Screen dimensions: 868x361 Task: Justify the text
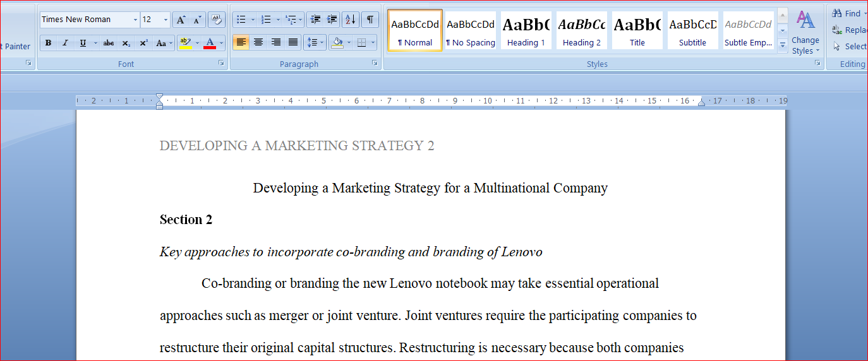click(293, 43)
